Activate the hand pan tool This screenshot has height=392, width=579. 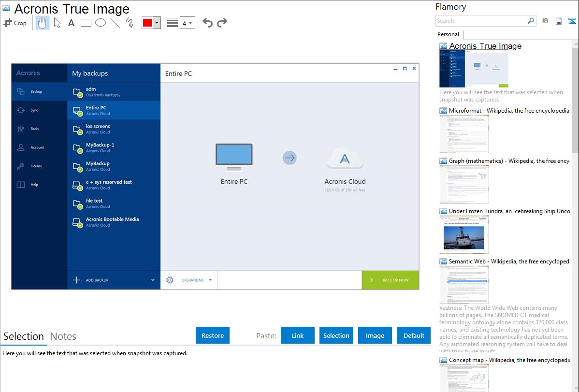tap(43, 23)
